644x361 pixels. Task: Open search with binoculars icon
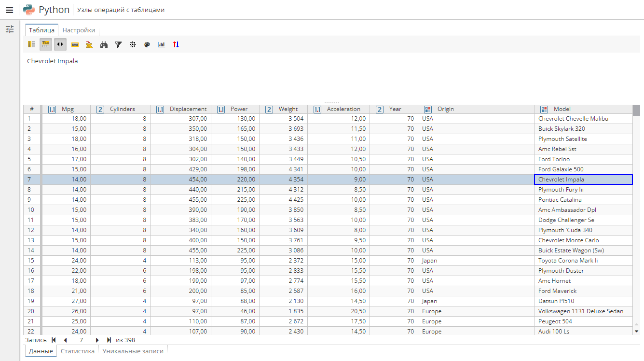coord(104,44)
